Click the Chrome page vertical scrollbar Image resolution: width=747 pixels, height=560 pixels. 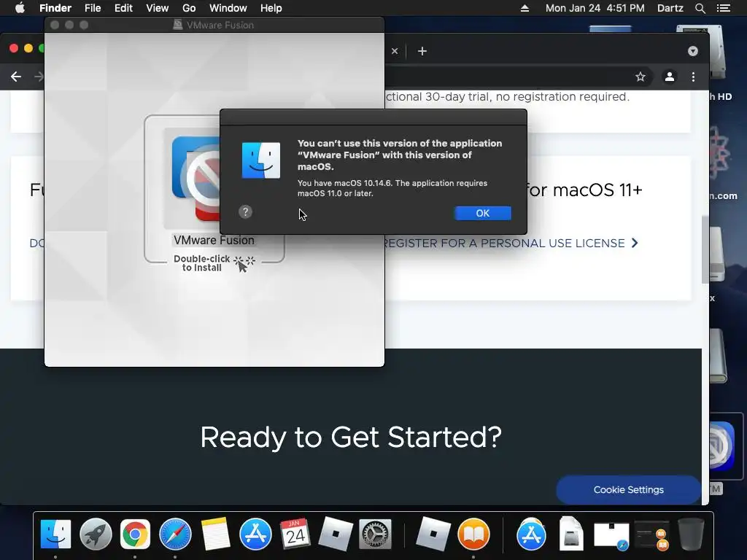(705, 250)
